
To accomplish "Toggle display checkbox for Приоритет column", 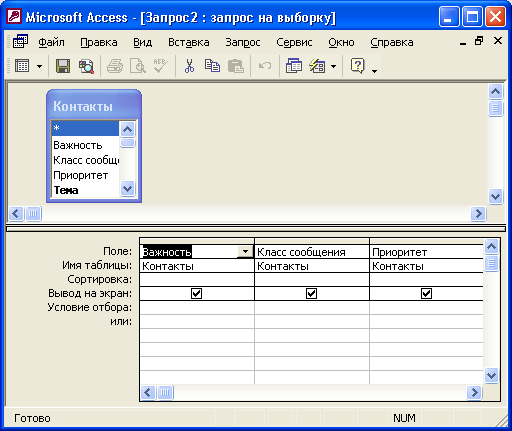I will pos(426,294).
